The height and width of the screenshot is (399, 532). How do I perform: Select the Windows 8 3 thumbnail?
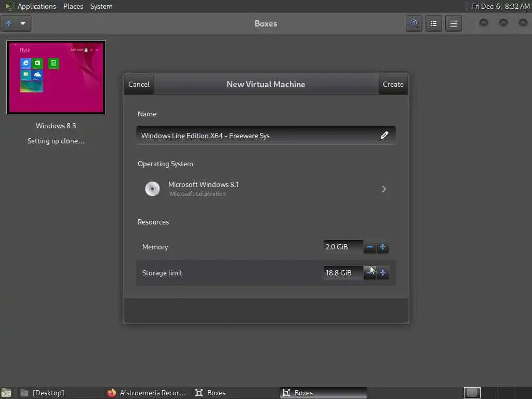pos(56,77)
